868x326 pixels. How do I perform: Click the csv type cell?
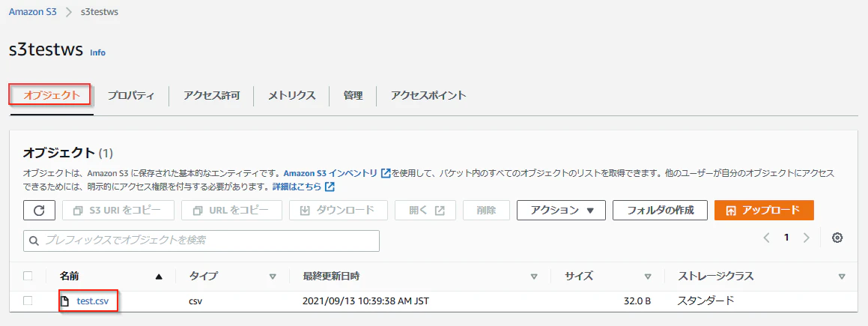click(x=195, y=302)
